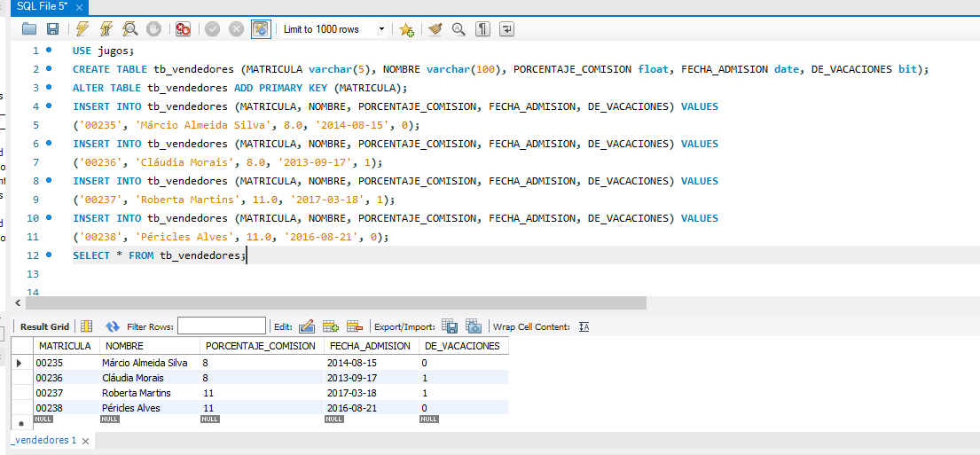Import records from external file icon
980x455 pixels.
coord(474,326)
